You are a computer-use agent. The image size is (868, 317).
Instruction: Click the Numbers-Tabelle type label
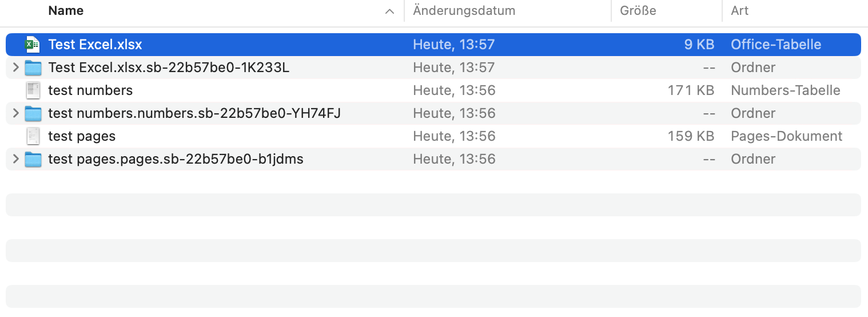(x=785, y=90)
